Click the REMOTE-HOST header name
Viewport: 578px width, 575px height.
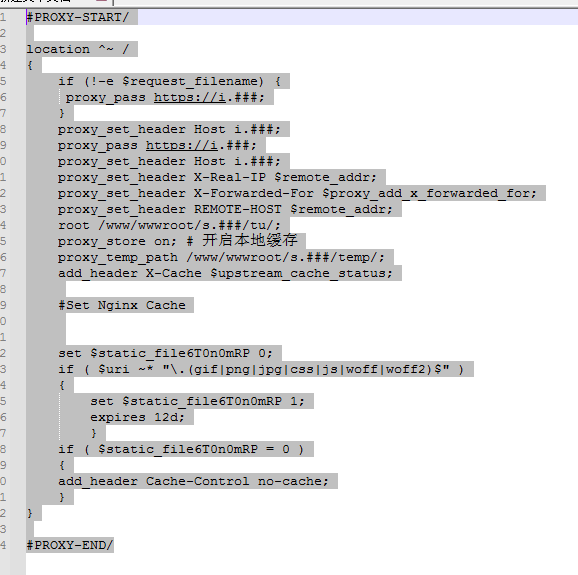[x=238, y=209]
